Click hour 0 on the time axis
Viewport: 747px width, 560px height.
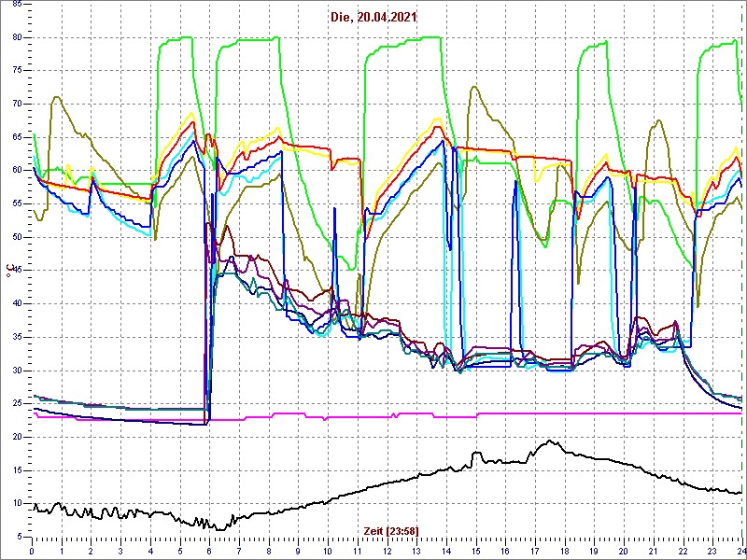coord(32,552)
